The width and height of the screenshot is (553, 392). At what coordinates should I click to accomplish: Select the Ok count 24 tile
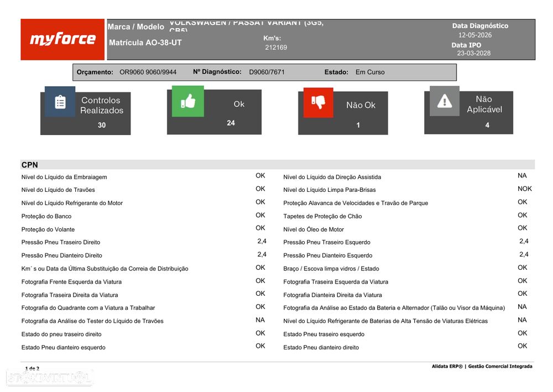coord(214,112)
